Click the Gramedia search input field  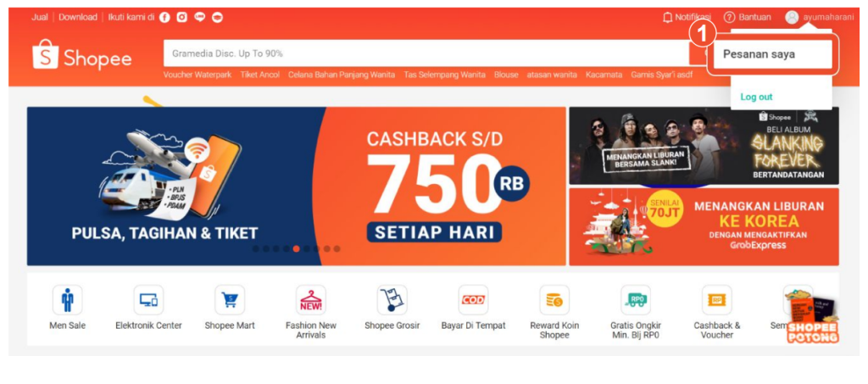click(x=426, y=53)
